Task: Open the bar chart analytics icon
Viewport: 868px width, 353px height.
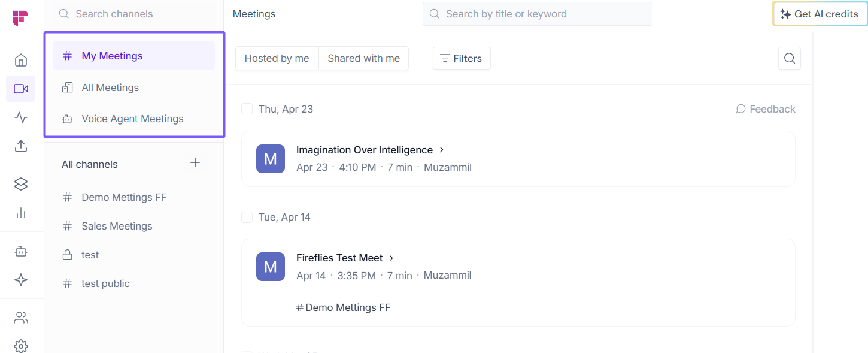Action: pos(21,213)
